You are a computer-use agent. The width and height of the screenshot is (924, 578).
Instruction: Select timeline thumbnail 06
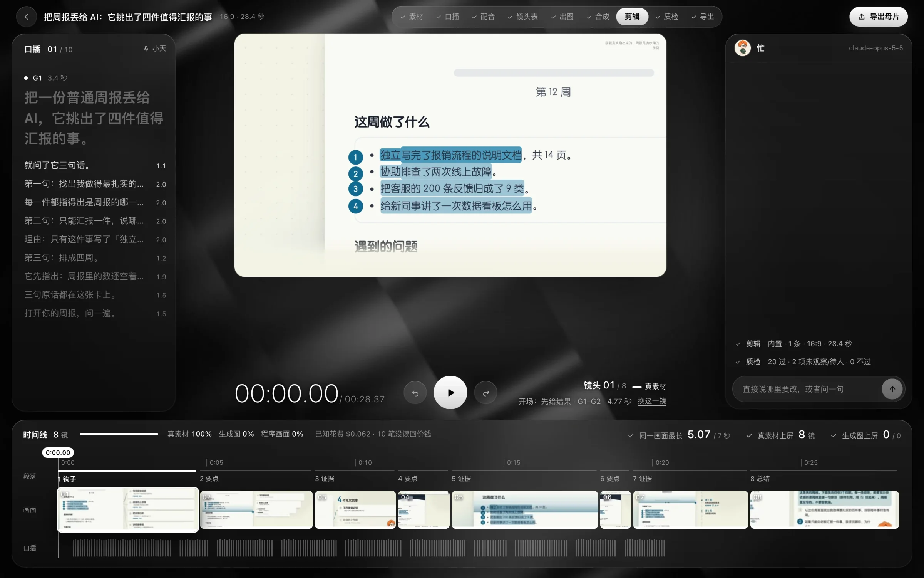[x=615, y=509]
